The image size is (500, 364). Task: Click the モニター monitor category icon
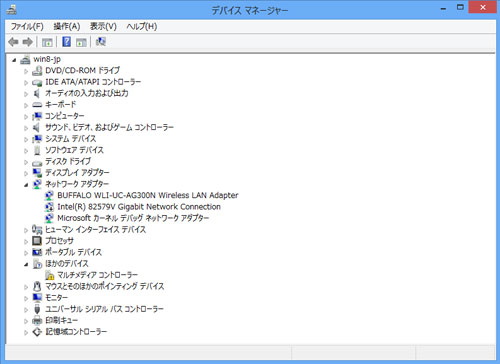(37, 297)
